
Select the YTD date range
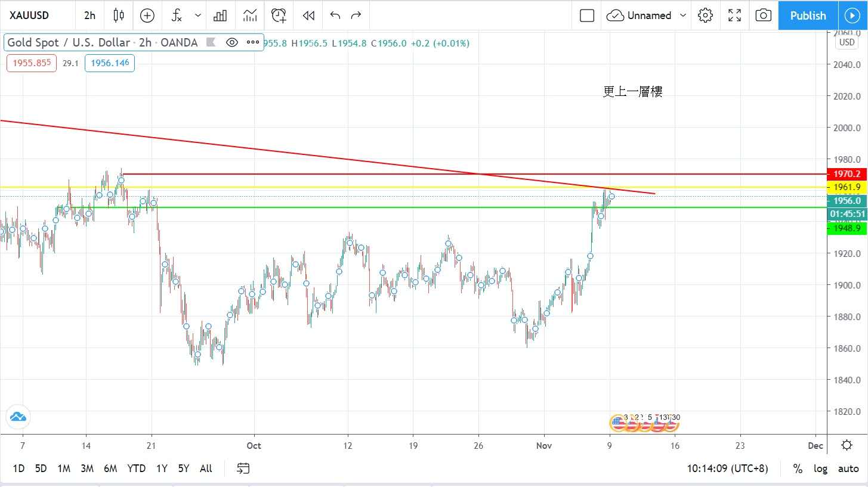pos(136,469)
